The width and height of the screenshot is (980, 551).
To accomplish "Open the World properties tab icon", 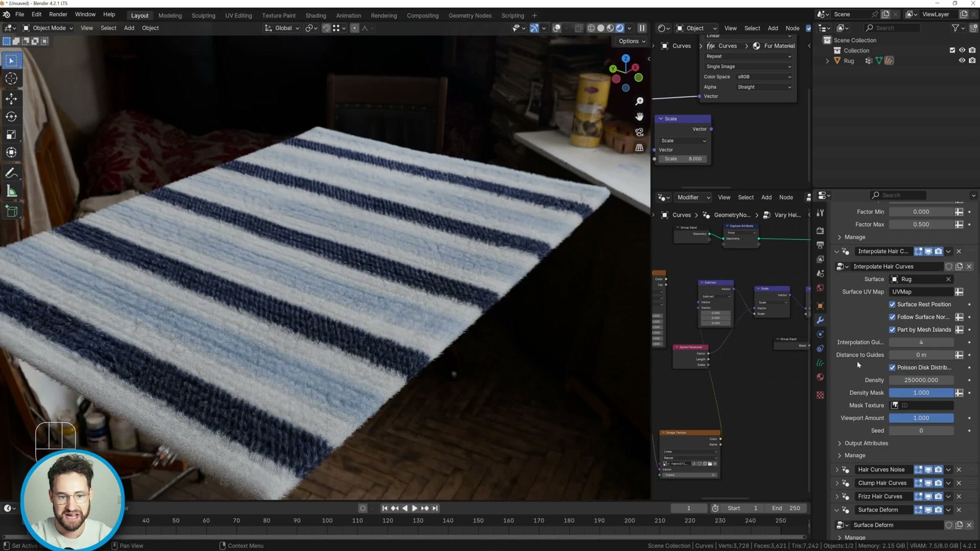I will click(820, 288).
